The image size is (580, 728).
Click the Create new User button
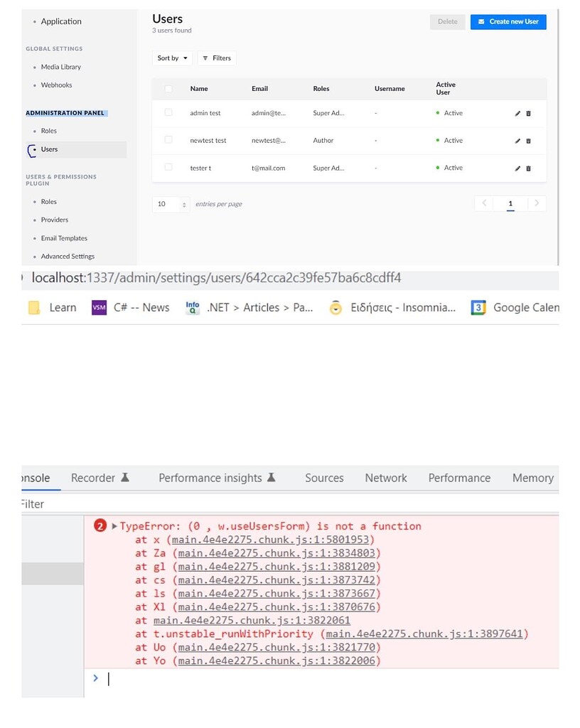tap(508, 21)
